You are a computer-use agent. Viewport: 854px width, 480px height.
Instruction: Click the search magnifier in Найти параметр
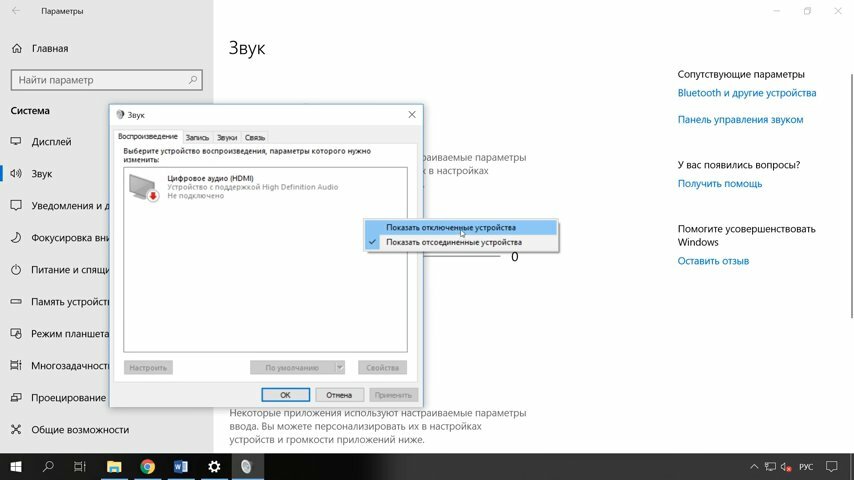pos(193,80)
